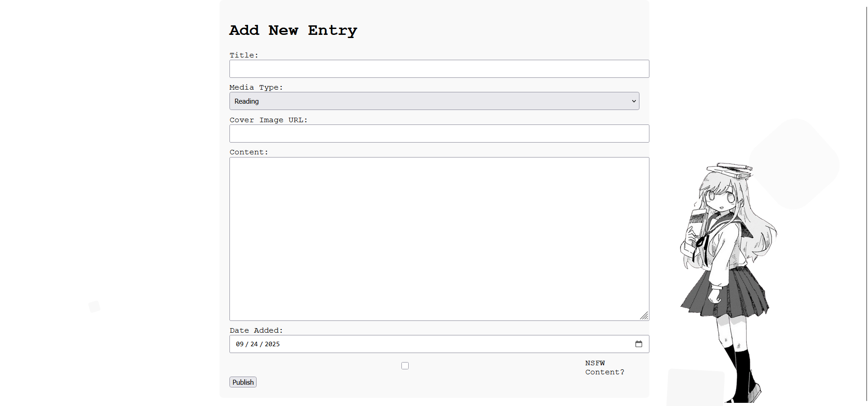The width and height of the screenshot is (868, 406).
Task: Open the date picker calendar icon
Action: pos(639,344)
